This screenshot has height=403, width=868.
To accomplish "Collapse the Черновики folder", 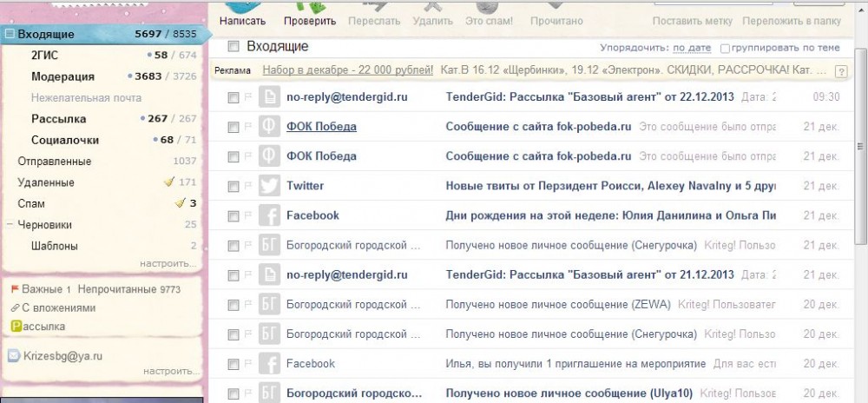I will (x=9, y=224).
